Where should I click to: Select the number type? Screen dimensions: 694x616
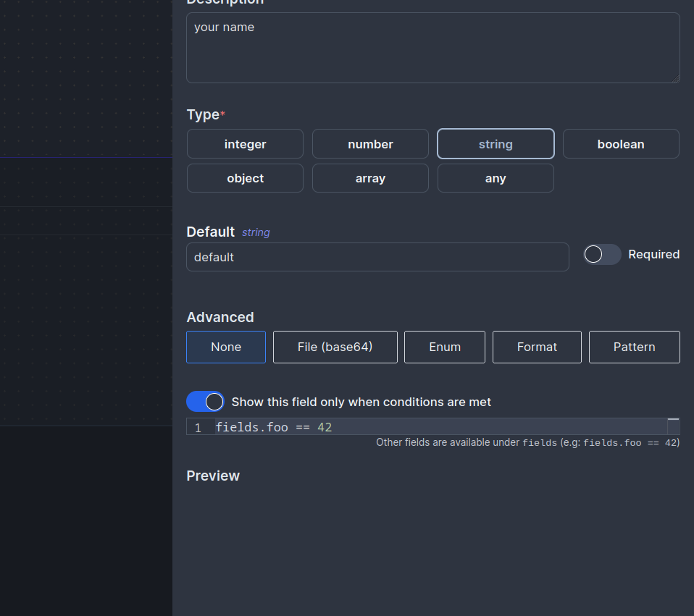click(370, 143)
